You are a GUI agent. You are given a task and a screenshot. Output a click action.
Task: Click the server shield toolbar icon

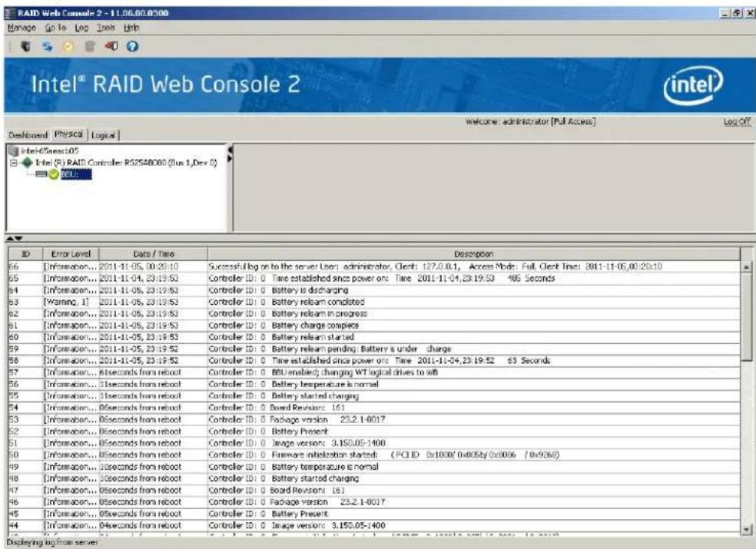25,46
